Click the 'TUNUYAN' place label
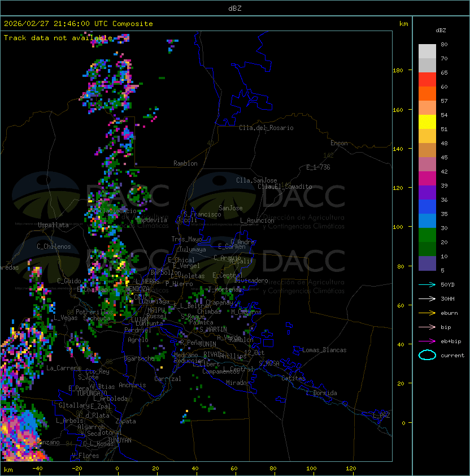470x476 pixels. 120,440
